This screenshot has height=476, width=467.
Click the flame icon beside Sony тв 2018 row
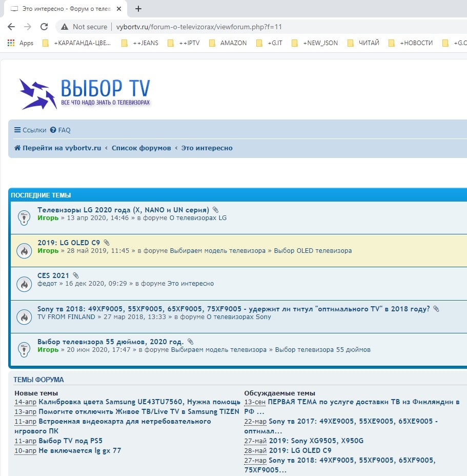click(x=24, y=317)
